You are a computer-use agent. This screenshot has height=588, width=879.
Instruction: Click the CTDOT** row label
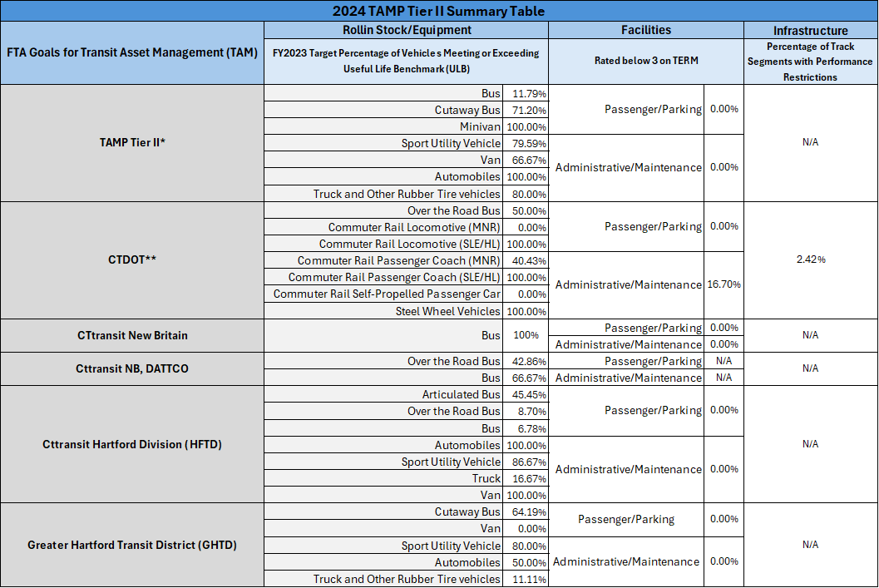pyautogui.click(x=132, y=259)
